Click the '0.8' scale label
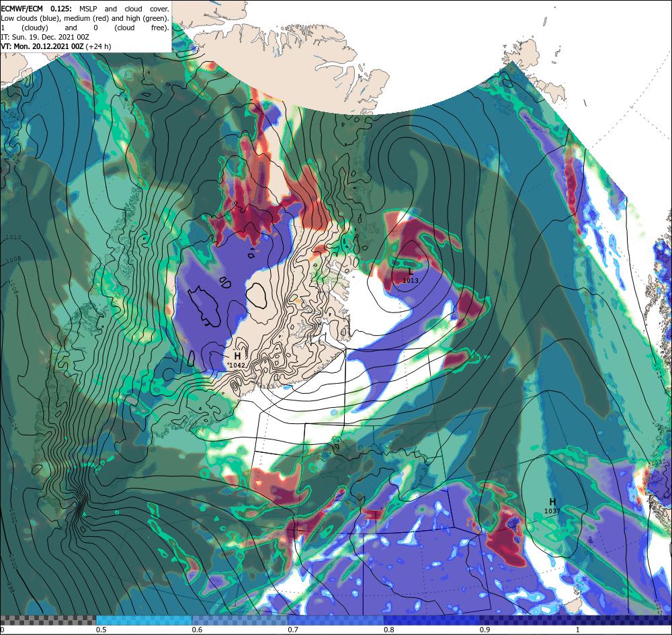 [x=389, y=630]
